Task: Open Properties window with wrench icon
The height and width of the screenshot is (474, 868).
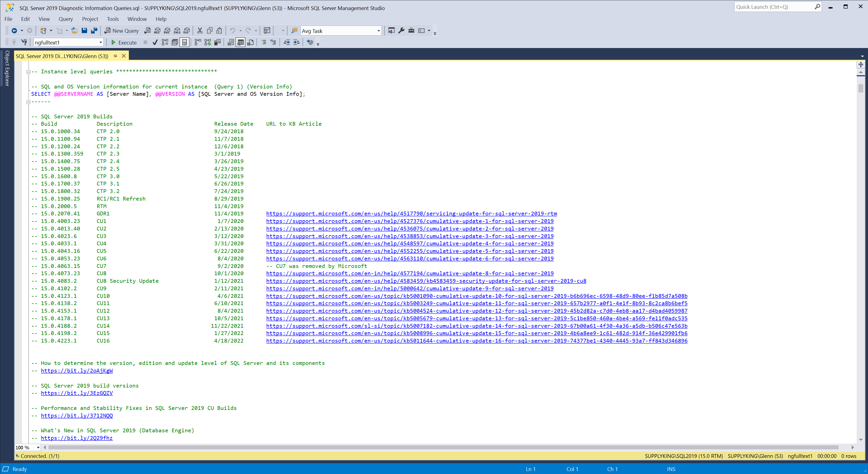Action: click(x=401, y=31)
